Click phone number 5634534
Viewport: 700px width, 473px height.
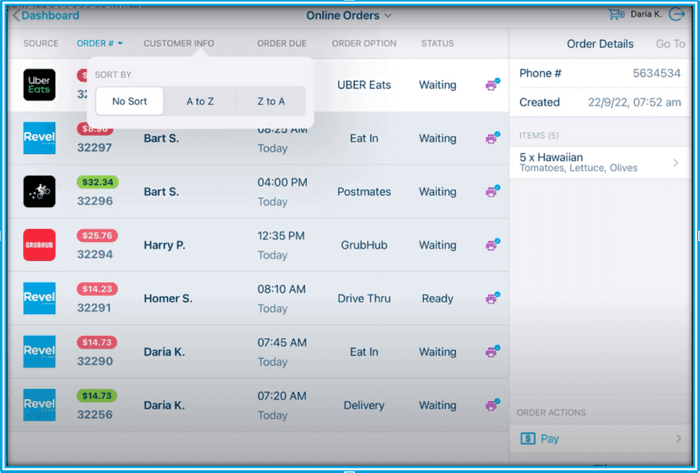(656, 73)
